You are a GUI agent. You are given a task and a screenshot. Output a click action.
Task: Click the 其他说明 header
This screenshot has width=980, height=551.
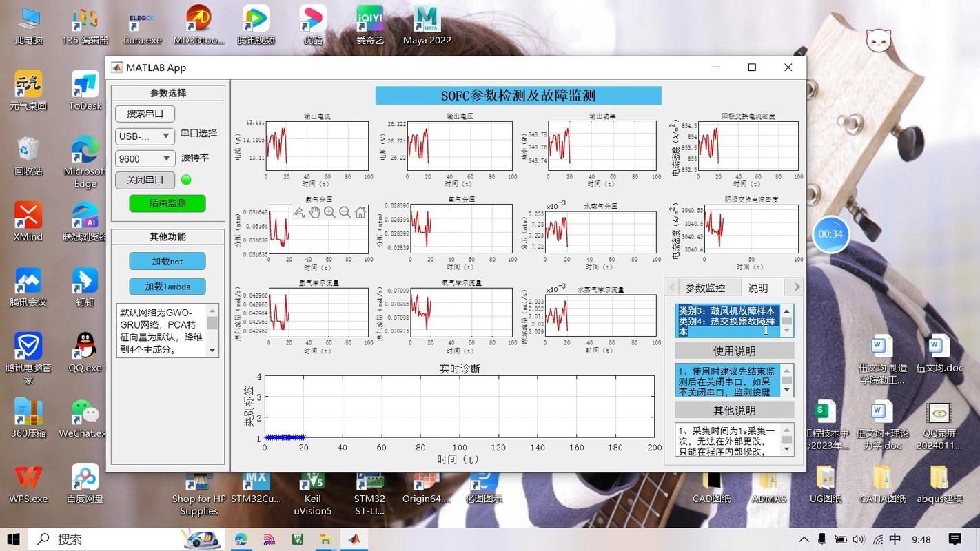coord(734,410)
